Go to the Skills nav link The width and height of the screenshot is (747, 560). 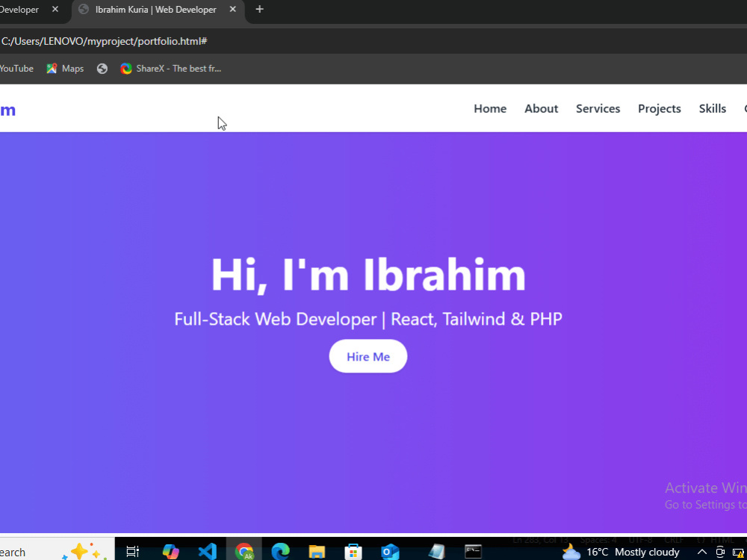(712, 108)
